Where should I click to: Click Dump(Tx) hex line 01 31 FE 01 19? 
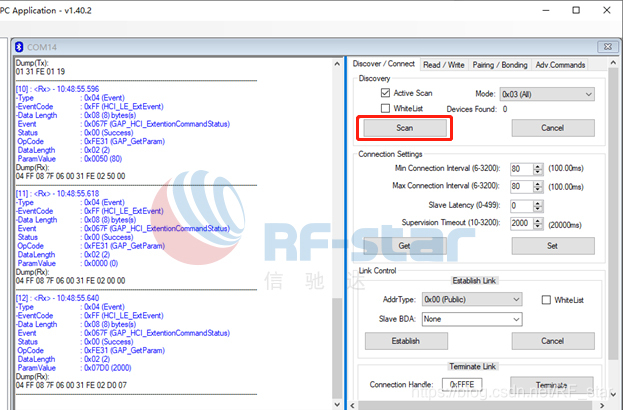(40, 72)
